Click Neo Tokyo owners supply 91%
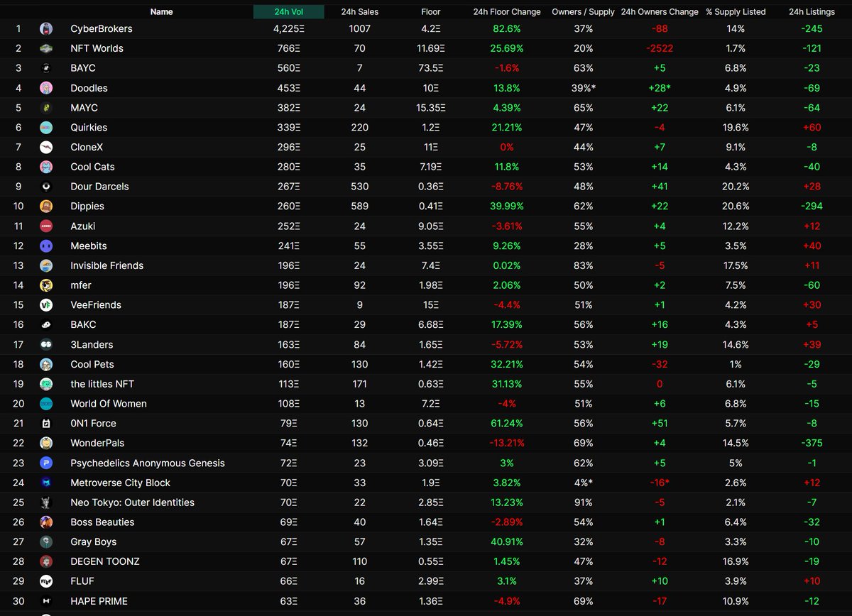The image size is (852, 616). (x=583, y=502)
